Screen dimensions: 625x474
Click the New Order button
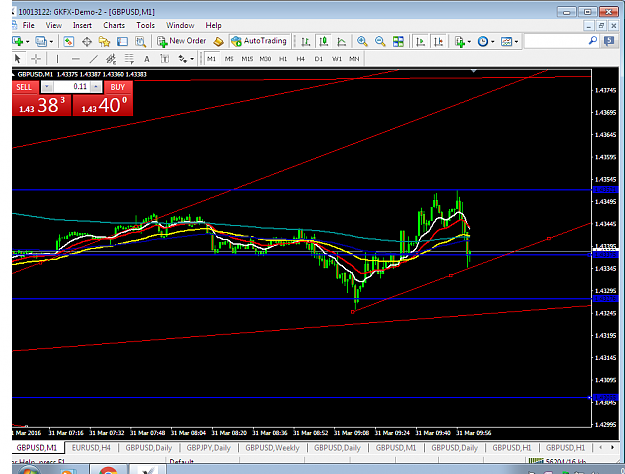tap(182, 41)
